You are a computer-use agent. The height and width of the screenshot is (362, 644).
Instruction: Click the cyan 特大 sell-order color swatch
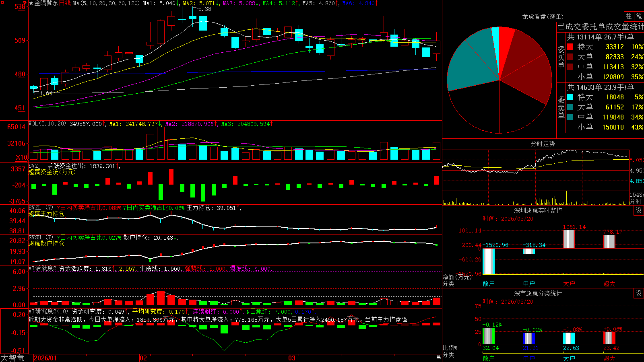[x=570, y=97]
